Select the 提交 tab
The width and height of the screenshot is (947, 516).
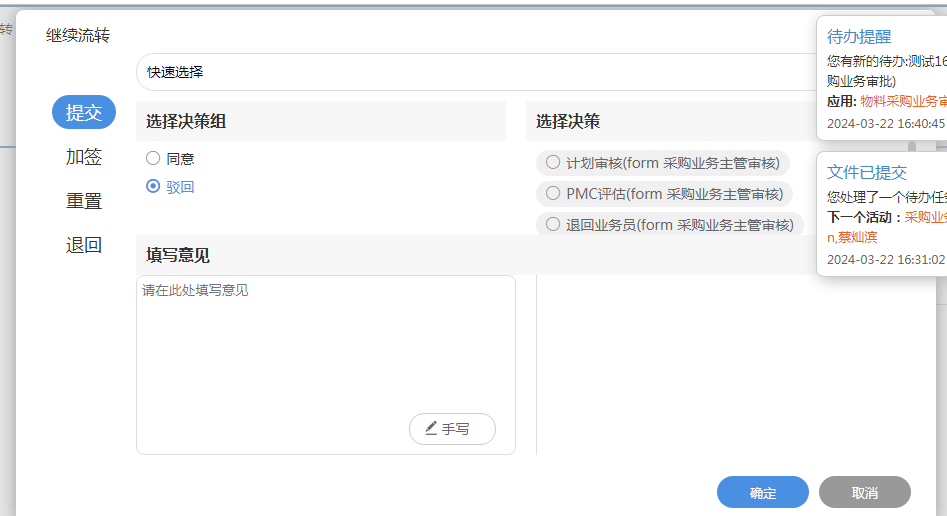click(83, 112)
